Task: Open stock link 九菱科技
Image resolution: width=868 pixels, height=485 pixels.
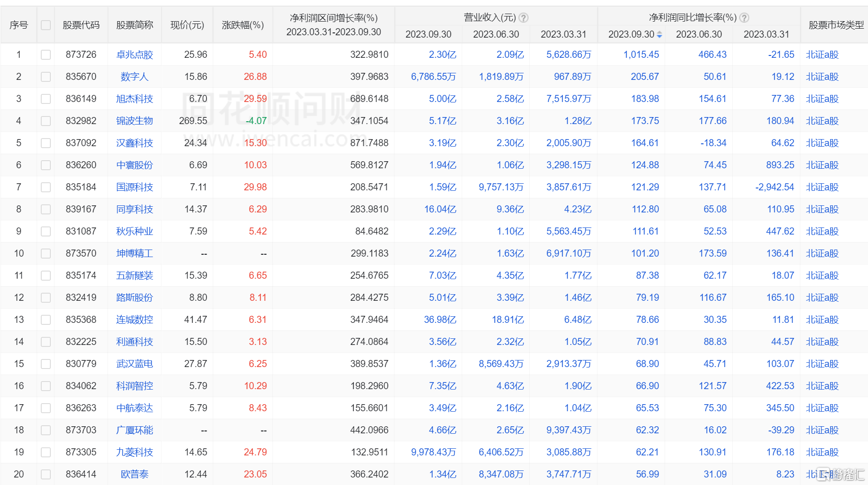Action: [135, 453]
